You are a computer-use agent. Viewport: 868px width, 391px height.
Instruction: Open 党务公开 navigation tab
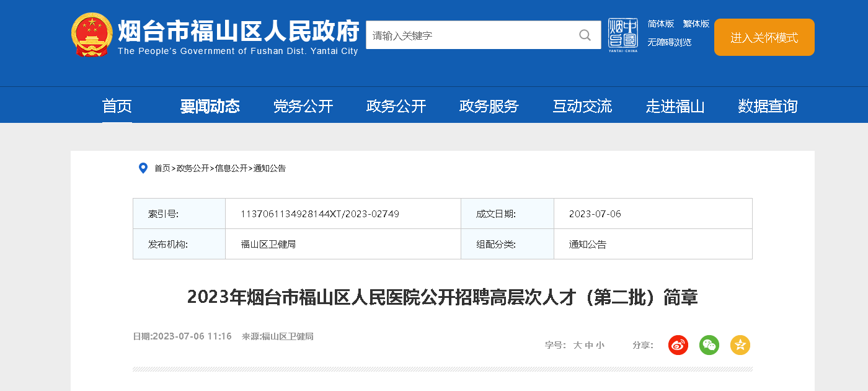[303, 106]
